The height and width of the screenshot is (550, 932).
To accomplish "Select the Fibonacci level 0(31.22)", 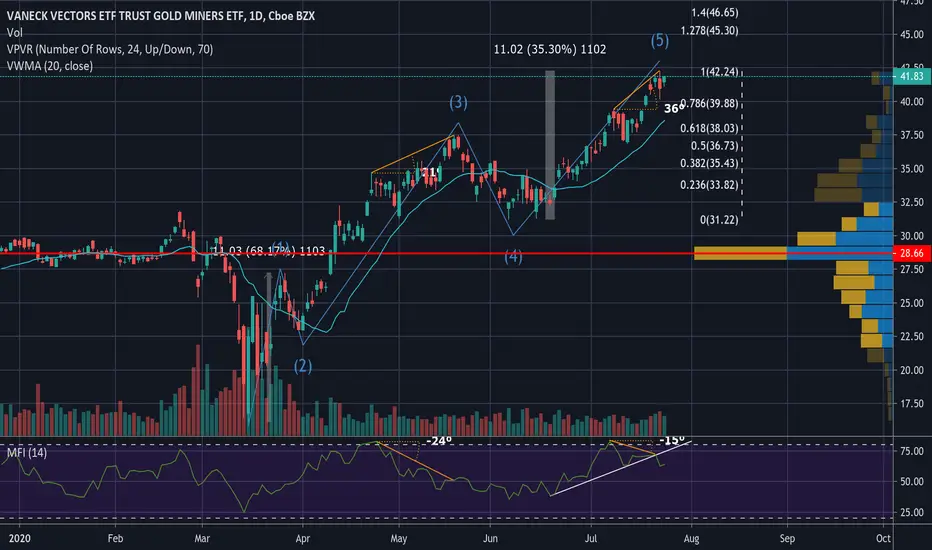I will (719, 220).
